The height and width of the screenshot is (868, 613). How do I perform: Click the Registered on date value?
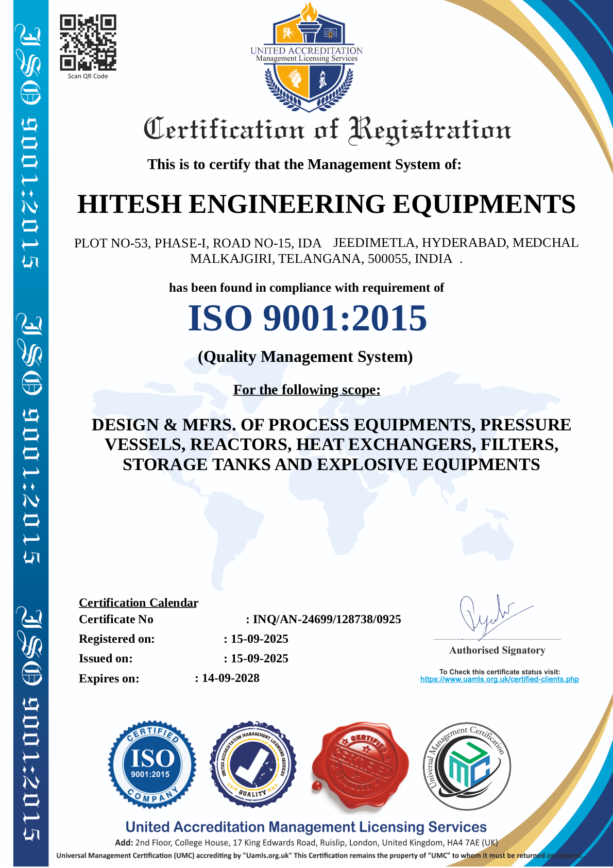(259, 639)
